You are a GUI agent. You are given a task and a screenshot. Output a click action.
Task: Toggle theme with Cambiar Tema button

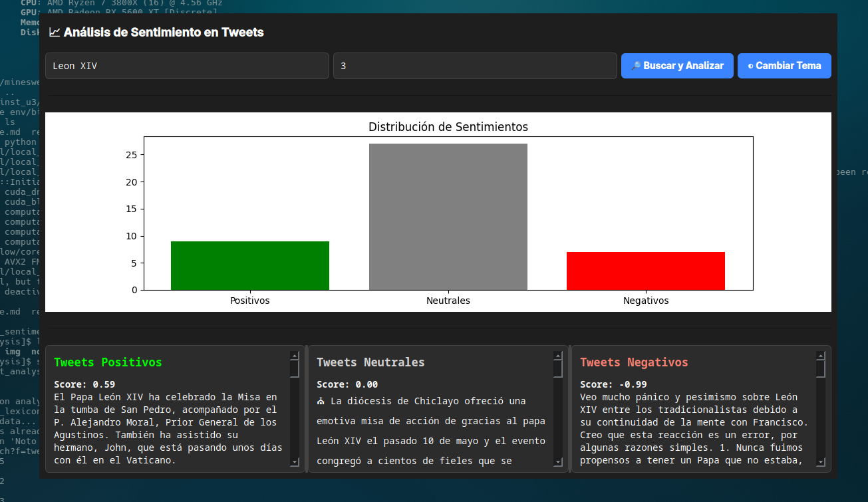click(784, 66)
